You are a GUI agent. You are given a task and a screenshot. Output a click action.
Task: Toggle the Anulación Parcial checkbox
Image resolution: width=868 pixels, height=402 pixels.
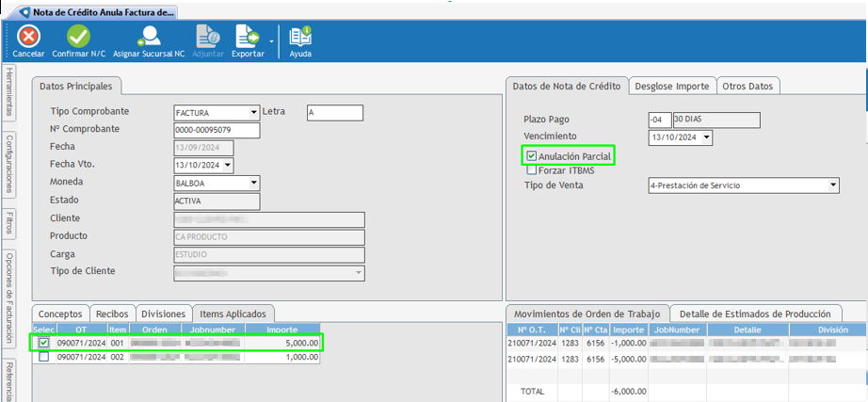point(532,155)
